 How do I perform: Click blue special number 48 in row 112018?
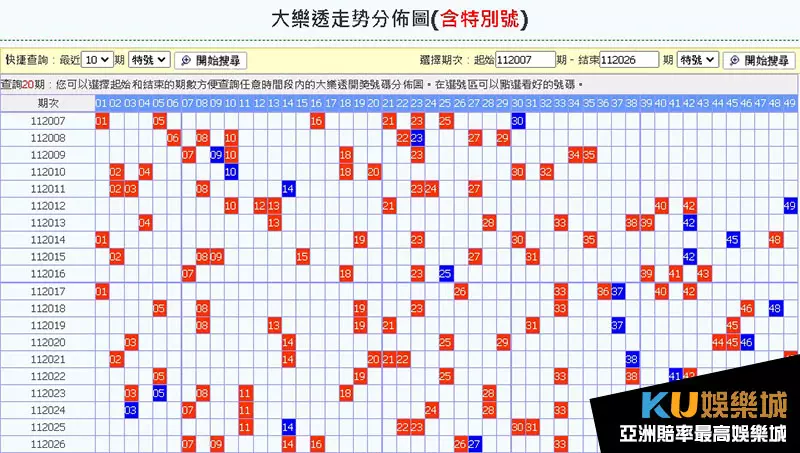tap(775, 308)
